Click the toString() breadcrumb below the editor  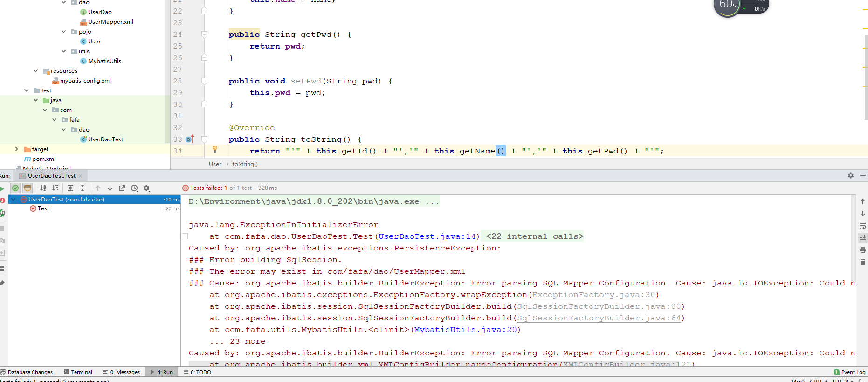pos(245,164)
